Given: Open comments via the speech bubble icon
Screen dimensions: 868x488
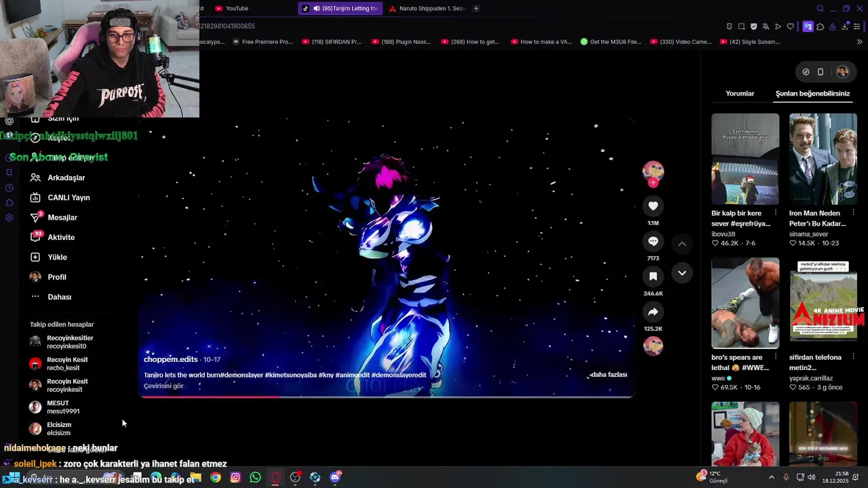Looking at the screenshot, I should [x=653, y=241].
